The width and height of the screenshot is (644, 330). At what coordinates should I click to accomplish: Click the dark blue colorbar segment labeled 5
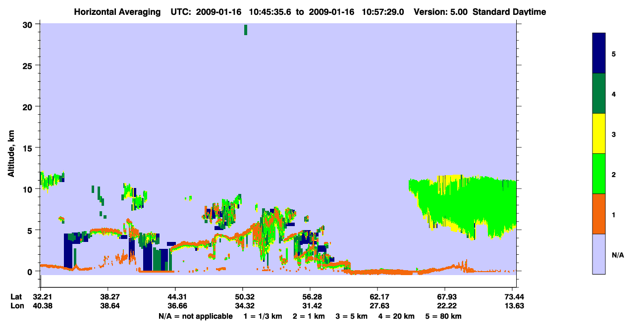pos(599,53)
